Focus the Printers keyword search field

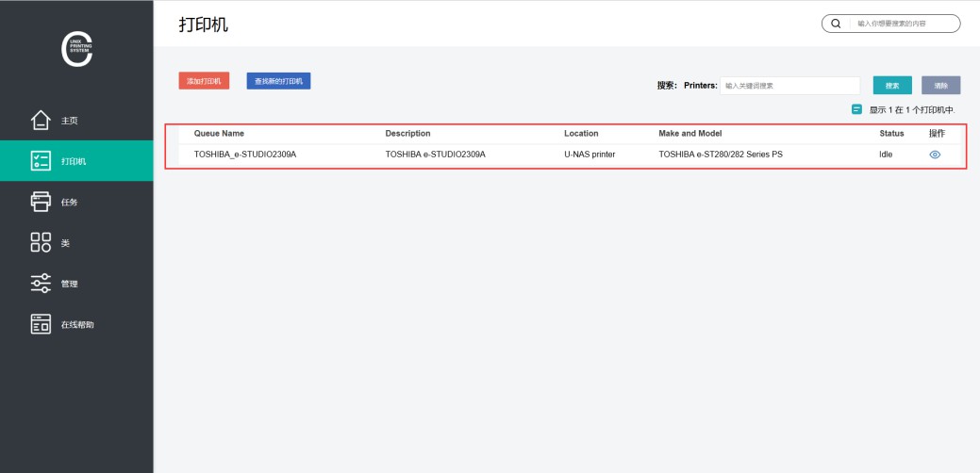[x=789, y=86]
